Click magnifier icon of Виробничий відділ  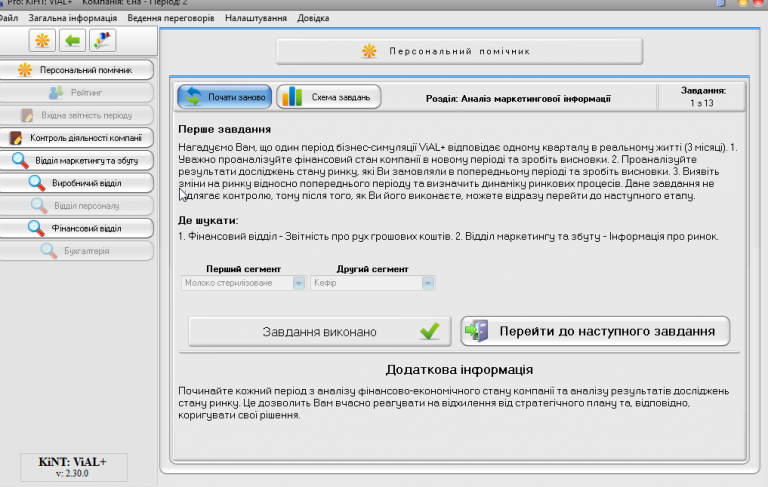point(37,183)
